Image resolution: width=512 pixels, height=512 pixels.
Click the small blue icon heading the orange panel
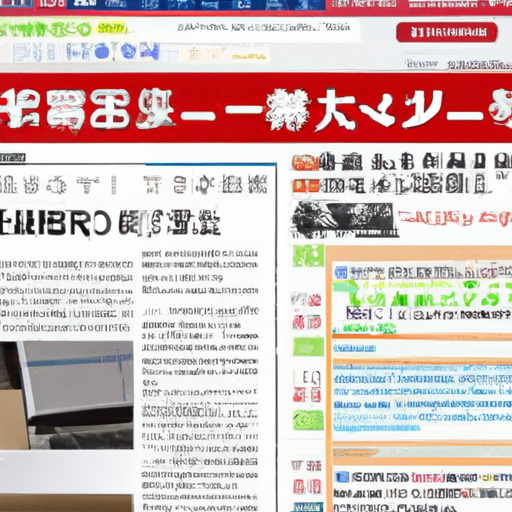341,273
